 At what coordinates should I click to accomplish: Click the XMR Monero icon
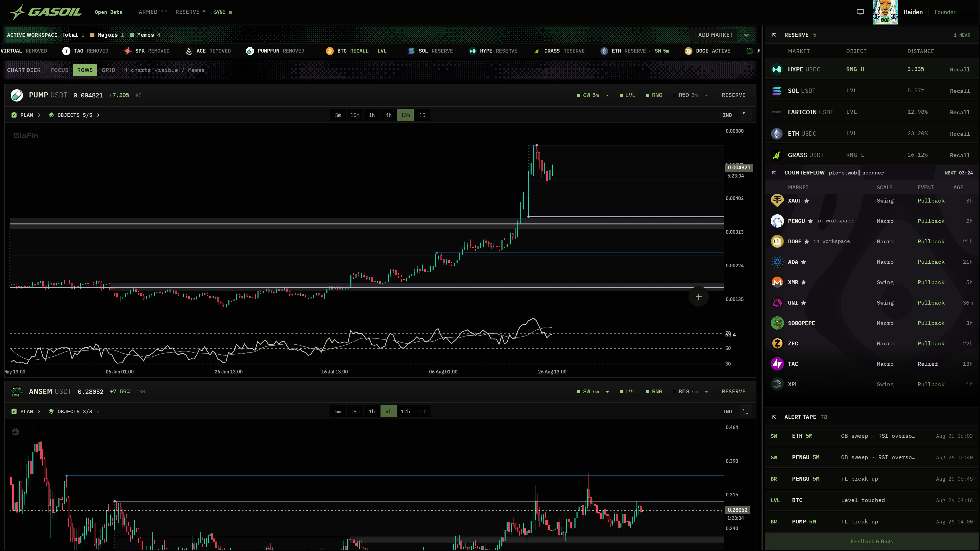pos(777,282)
